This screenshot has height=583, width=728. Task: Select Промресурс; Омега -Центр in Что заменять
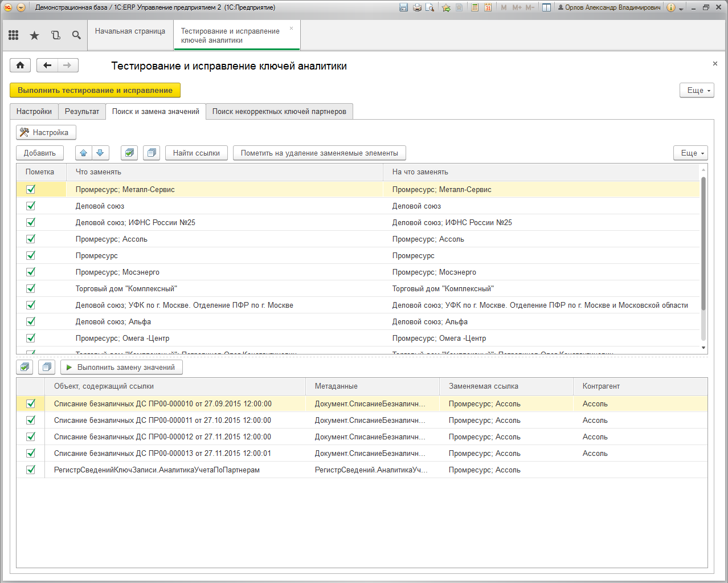pyautogui.click(x=122, y=338)
